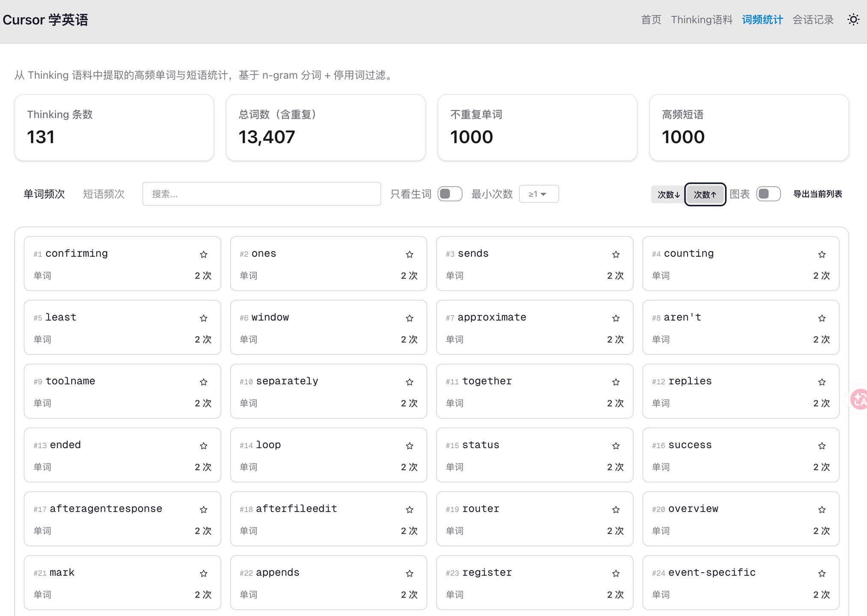Open the 词频统计 nav item
The height and width of the screenshot is (616, 867).
tap(762, 20)
